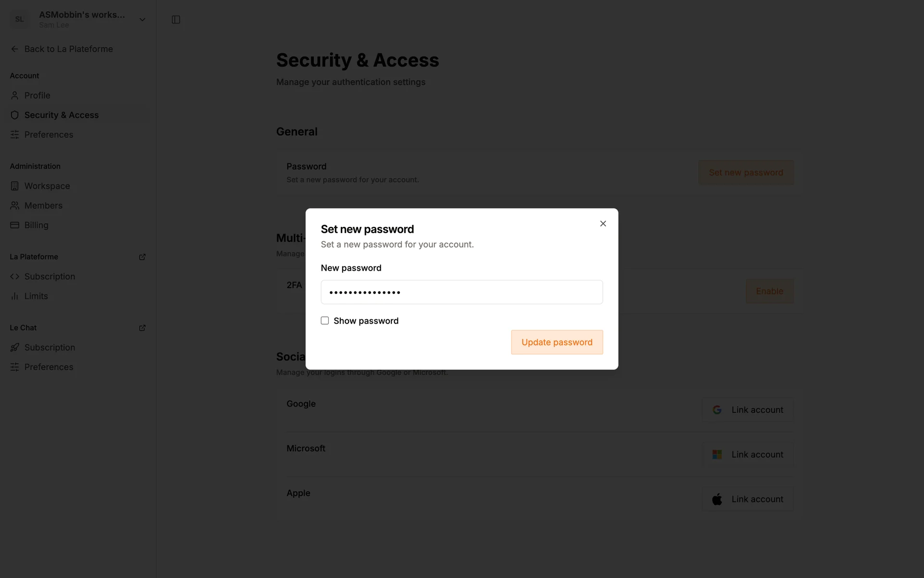Focus the New password input field

click(x=462, y=292)
